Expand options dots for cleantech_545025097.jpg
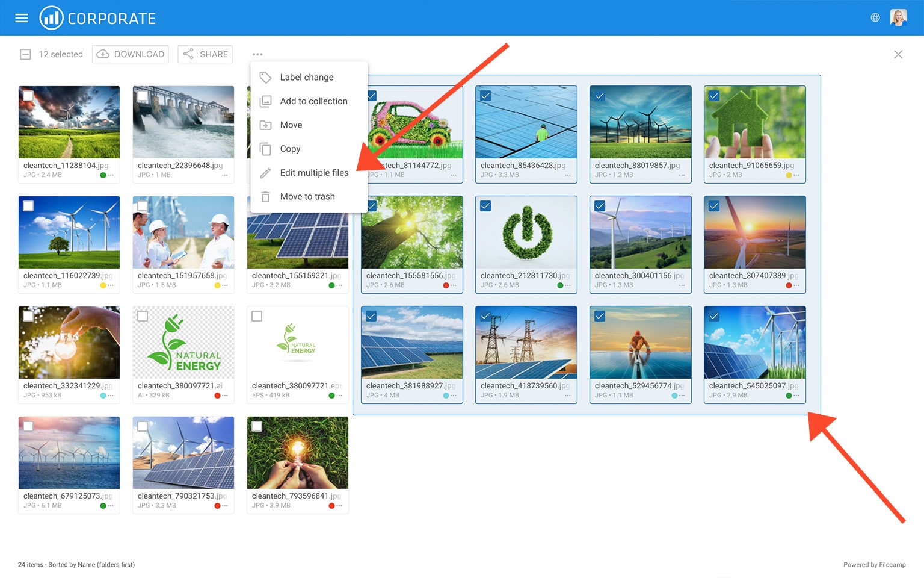The height and width of the screenshot is (578, 924). pyautogui.click(x=796, y=396)
